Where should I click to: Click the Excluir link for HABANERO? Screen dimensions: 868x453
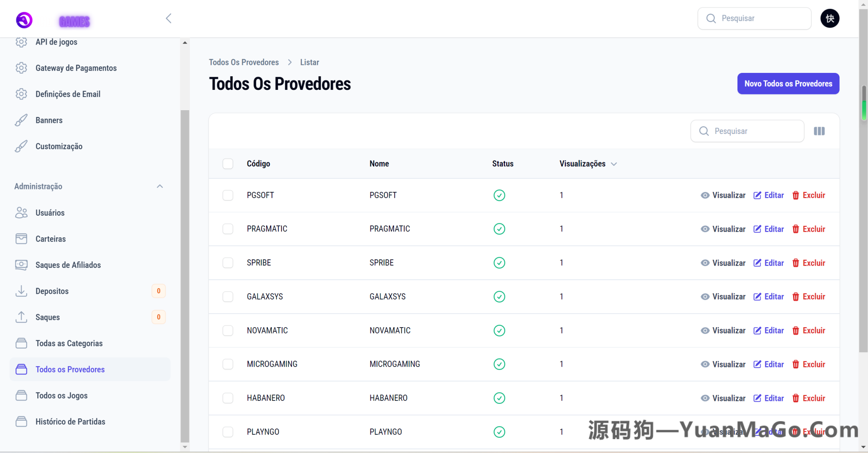(x=813, y=398)
